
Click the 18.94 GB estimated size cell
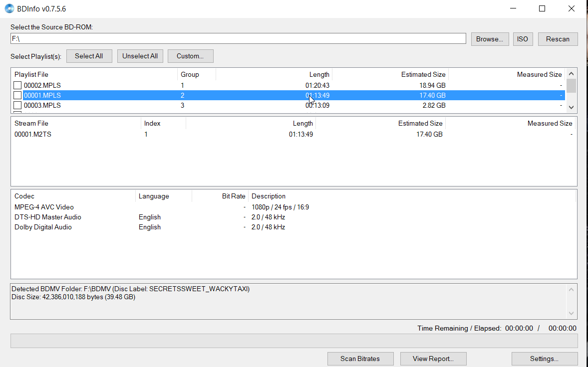pyautogui.click(x=432, y=85)
